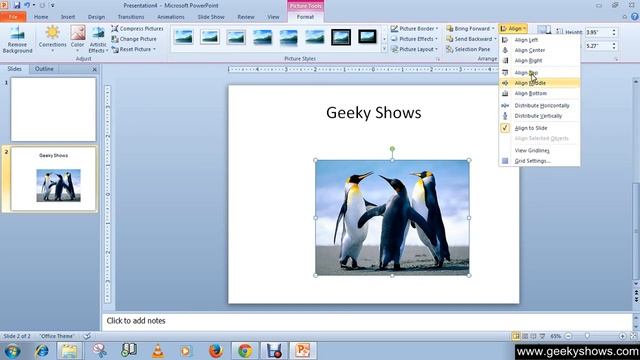
Task: Choose Align Bottom from menu
Action: (539, 93)
